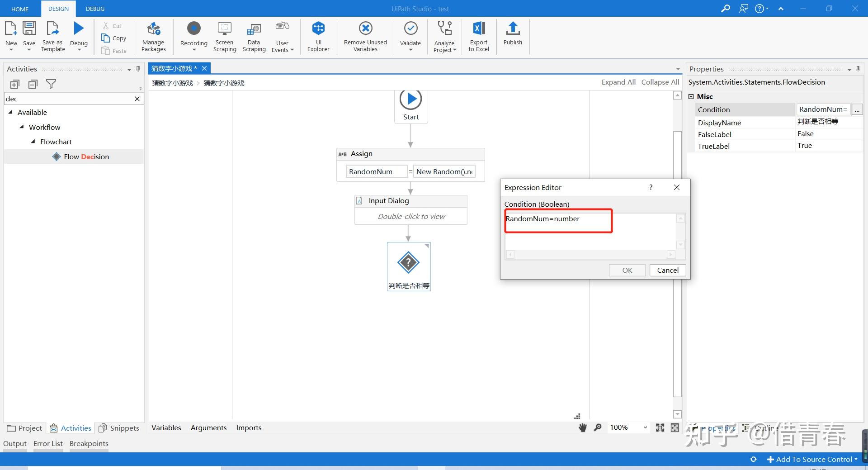868x470 pixels.
Task: Expand the Recording dropdown
Action: [193, 50]
